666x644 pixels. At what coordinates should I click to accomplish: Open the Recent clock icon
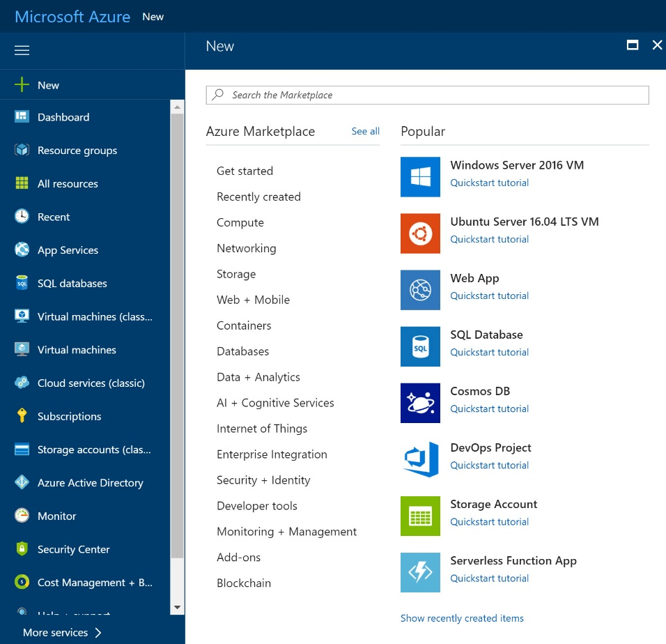(22, 216)
